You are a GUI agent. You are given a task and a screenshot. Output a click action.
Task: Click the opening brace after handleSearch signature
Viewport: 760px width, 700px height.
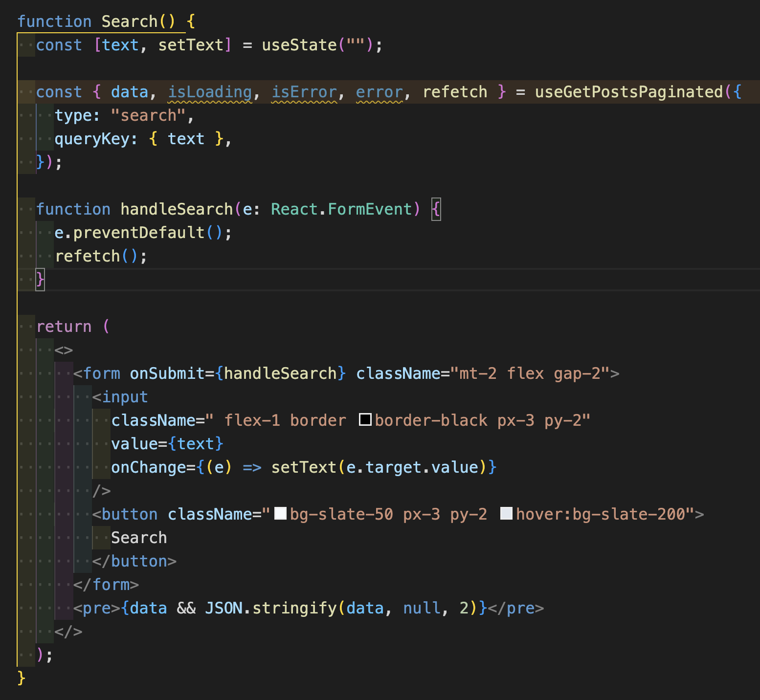tap(436, 209)
